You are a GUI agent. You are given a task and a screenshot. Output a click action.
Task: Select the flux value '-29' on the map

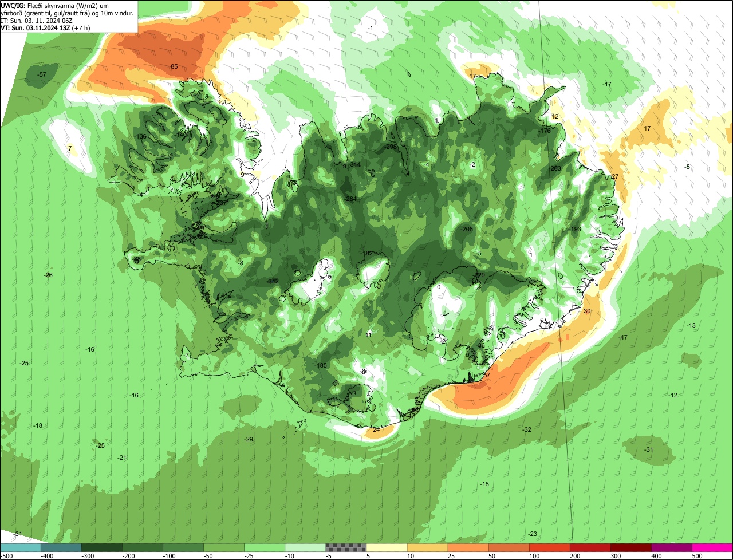[249, 440]
